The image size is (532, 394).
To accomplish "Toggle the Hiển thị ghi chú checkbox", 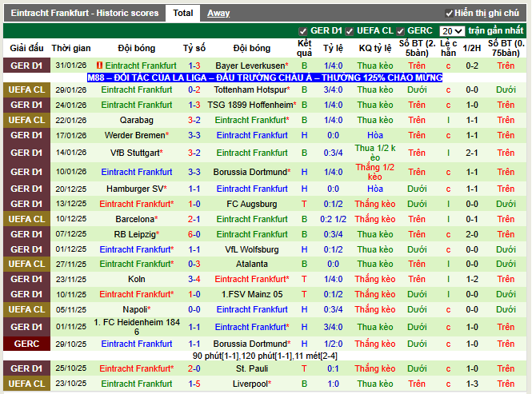I will point(450,14).
